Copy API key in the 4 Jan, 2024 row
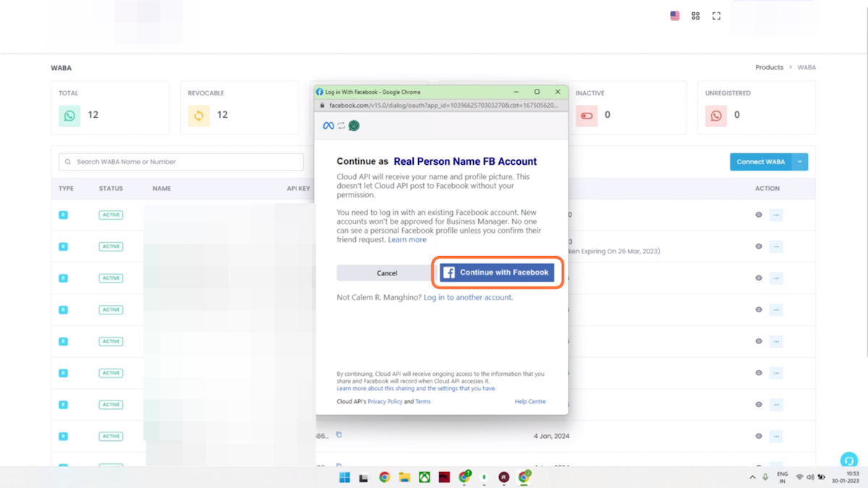Viewport: 868px width, 488px height. pos(339,435)
